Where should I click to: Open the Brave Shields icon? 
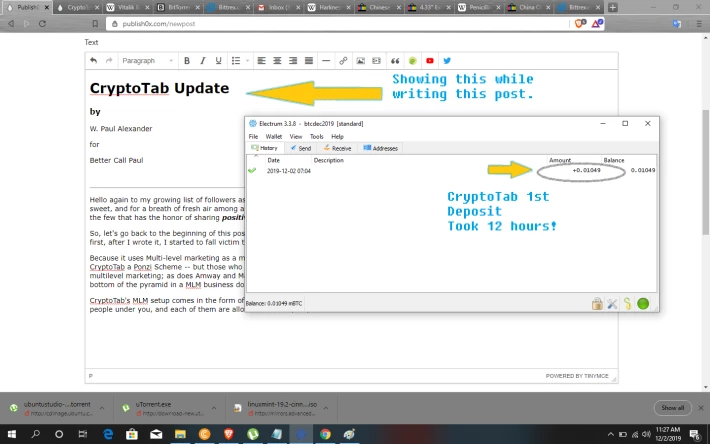click(x=580, y=24)
